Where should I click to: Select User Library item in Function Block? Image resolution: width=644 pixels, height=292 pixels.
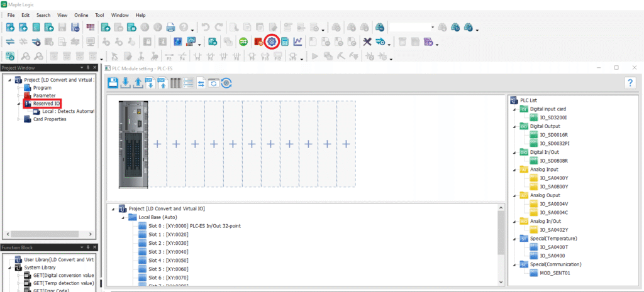tap(58, 259)
